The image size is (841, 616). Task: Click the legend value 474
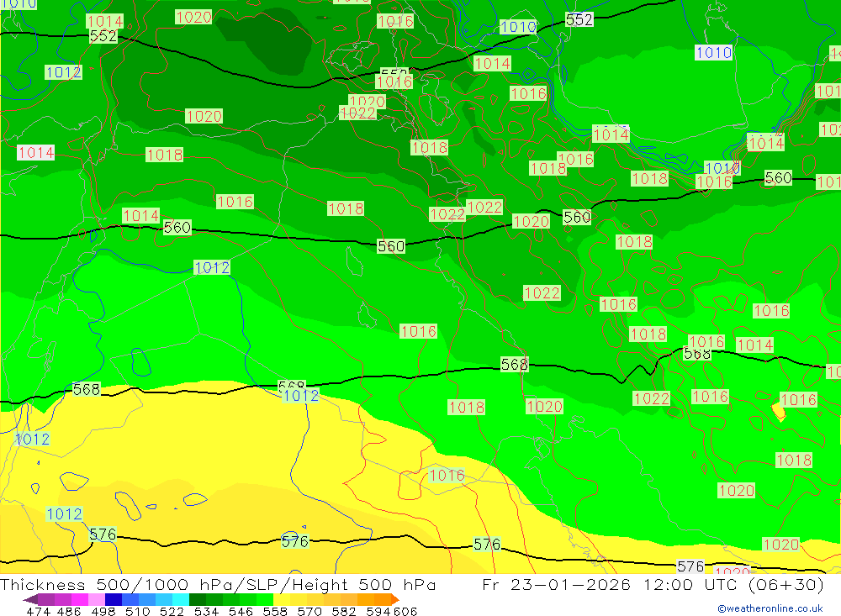[39, 611]
